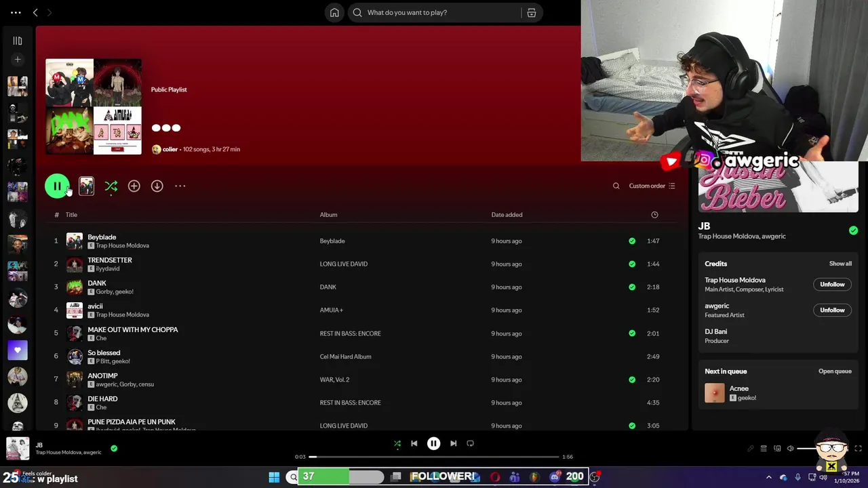Viewport: 868px width, 488px height.
Task: Toggle saved check on PUNE PIZDA AIA PE UN PUNK
Action: 632,426
